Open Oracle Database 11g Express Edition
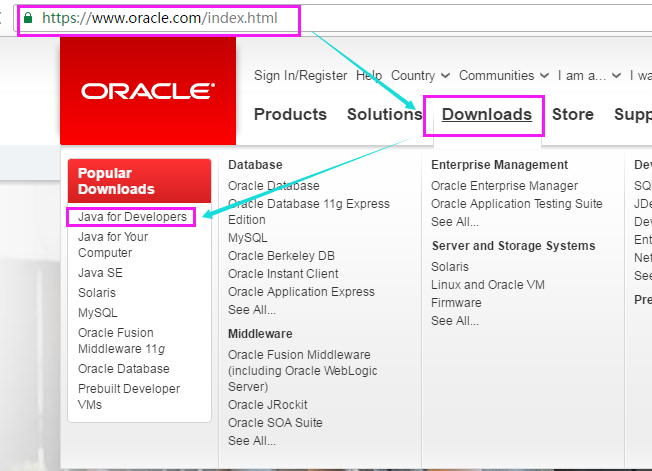Viewport: 652px width, 471px height. tap(309, 212)
